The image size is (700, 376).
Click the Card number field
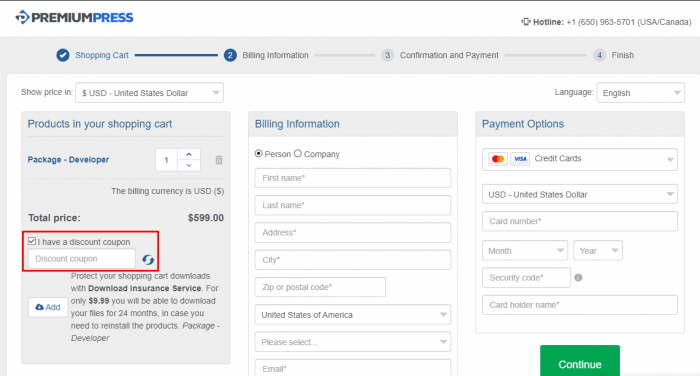tap(579, 221)
